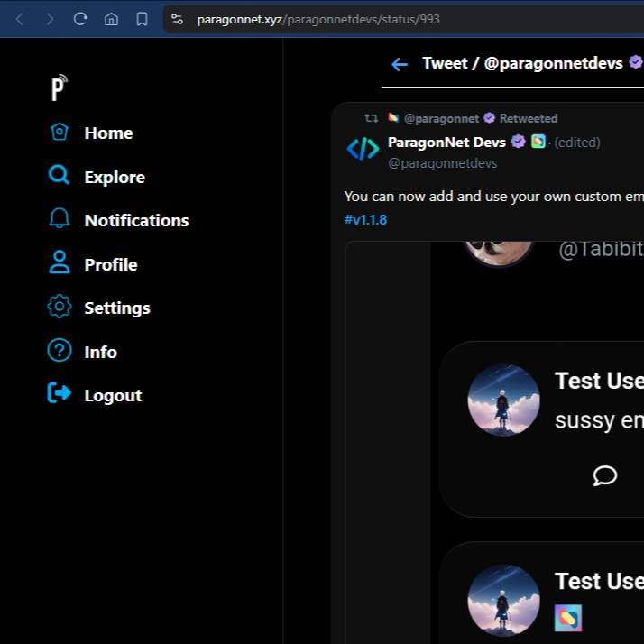
Task: Open the #v1.1.8 hashtag link
Action: (x=365, y=219)
